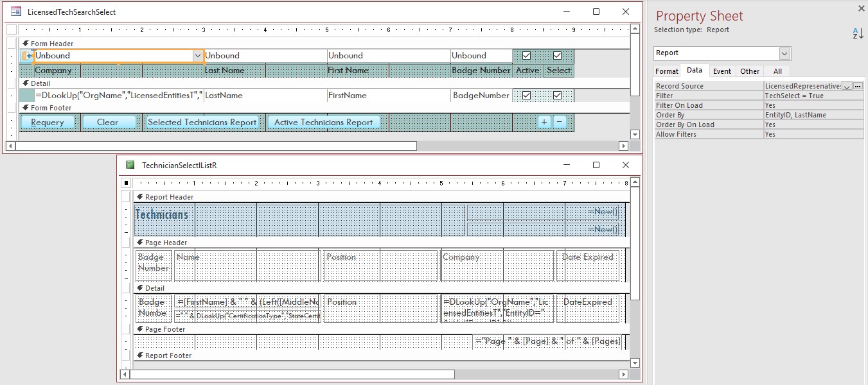Switch to the Event tab

coord(722,71)
